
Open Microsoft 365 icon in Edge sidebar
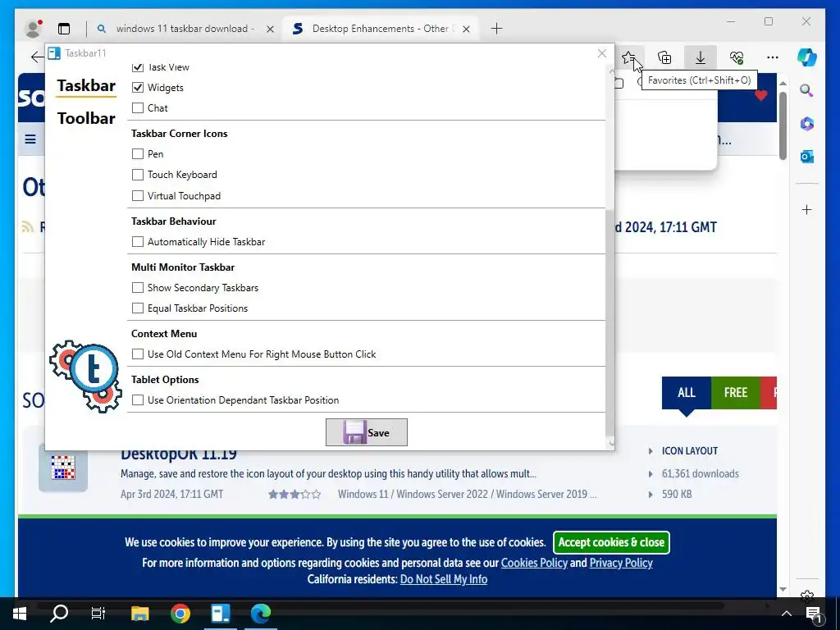[x=807, y=124]
